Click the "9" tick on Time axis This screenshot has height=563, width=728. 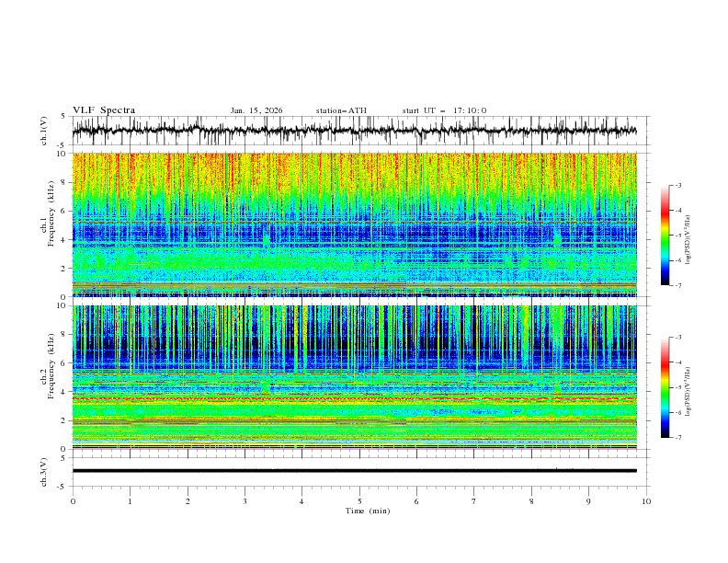[x=588, y=501]
